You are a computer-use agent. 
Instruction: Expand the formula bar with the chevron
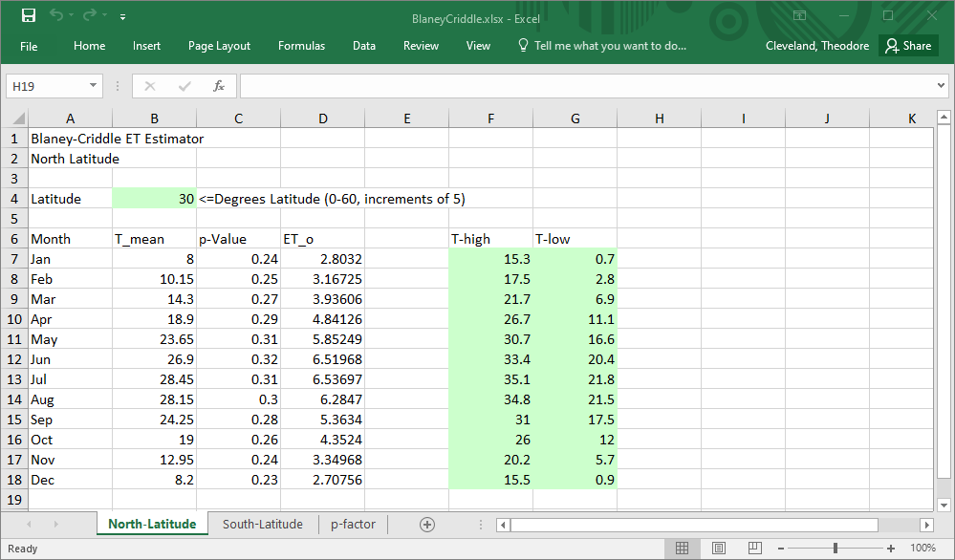941,86
